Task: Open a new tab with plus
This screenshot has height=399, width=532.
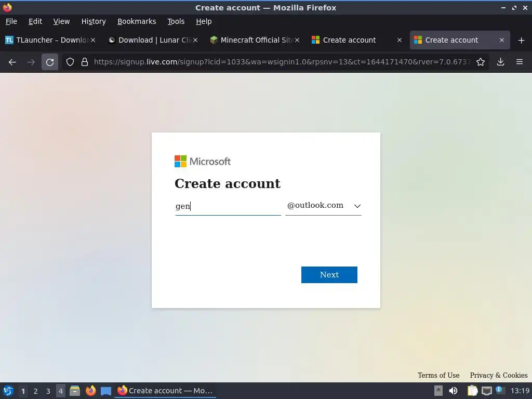Action: [x=522, y=41]
